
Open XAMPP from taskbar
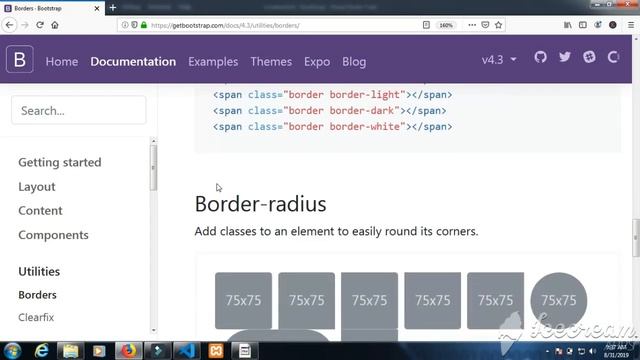tap(216, 351)
